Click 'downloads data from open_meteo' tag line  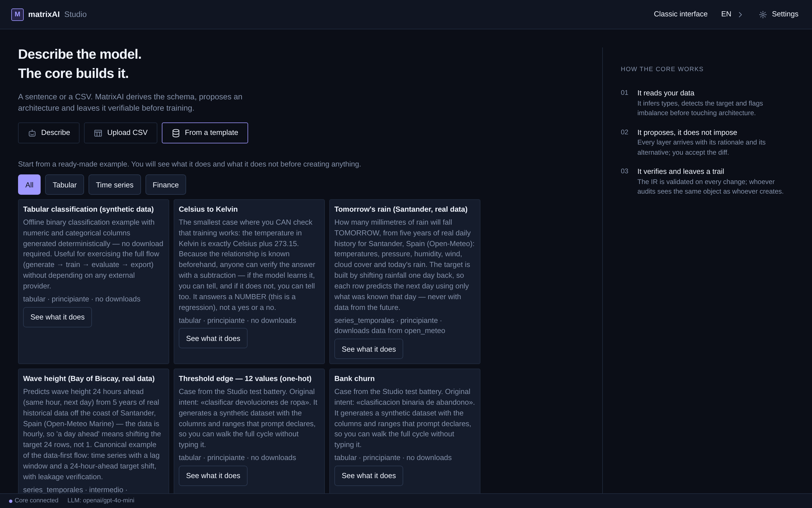390,331
